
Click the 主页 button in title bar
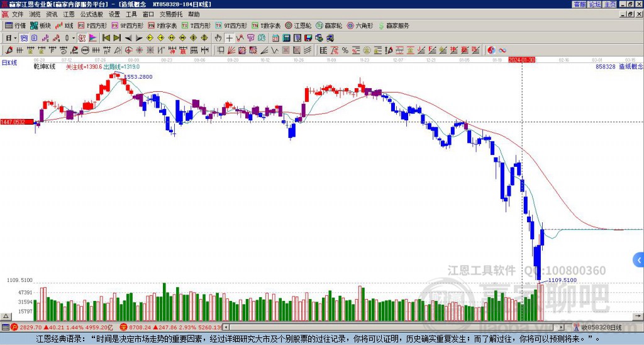coord(609,4)
